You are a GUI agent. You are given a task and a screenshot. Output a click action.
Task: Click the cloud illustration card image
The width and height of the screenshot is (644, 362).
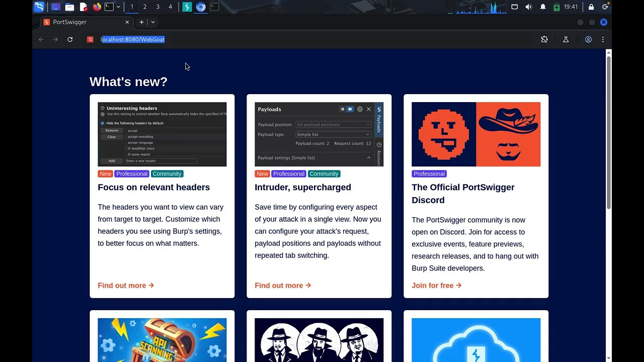point(476,340)
